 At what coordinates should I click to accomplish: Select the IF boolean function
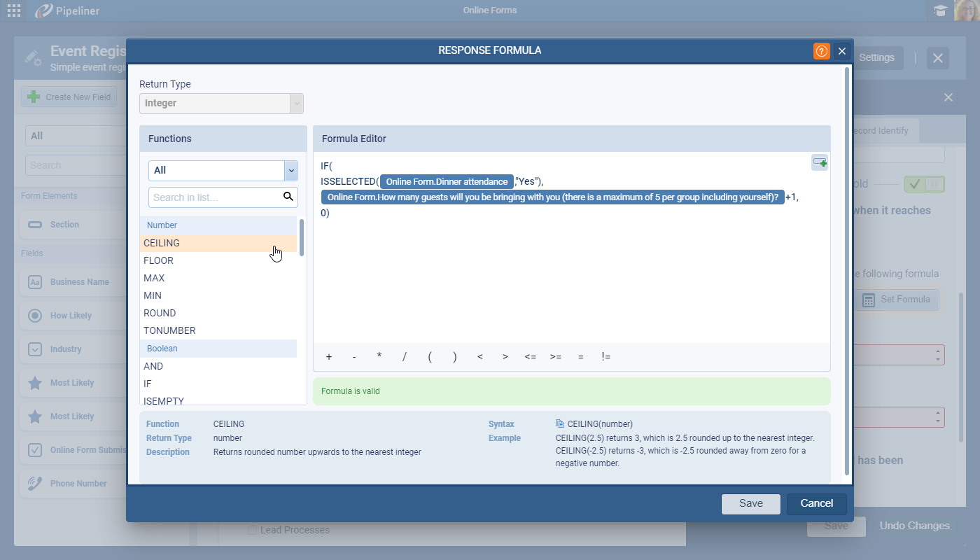click(148, 384)
